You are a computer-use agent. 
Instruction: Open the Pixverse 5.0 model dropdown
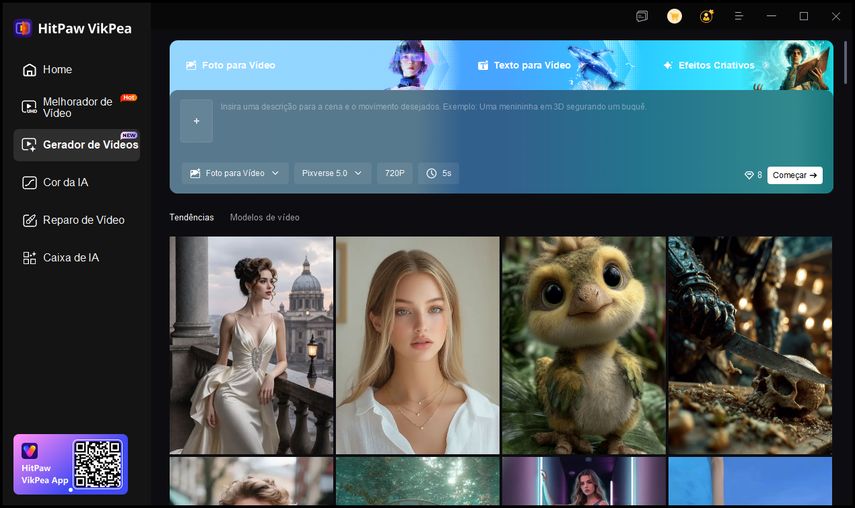(x=333, y=173)
